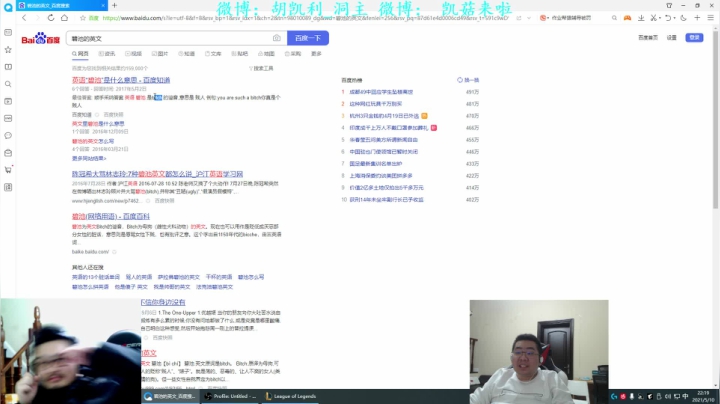Switch to the 视频 tab
This screenshot has height=404, width=720.
click(134, 54)
